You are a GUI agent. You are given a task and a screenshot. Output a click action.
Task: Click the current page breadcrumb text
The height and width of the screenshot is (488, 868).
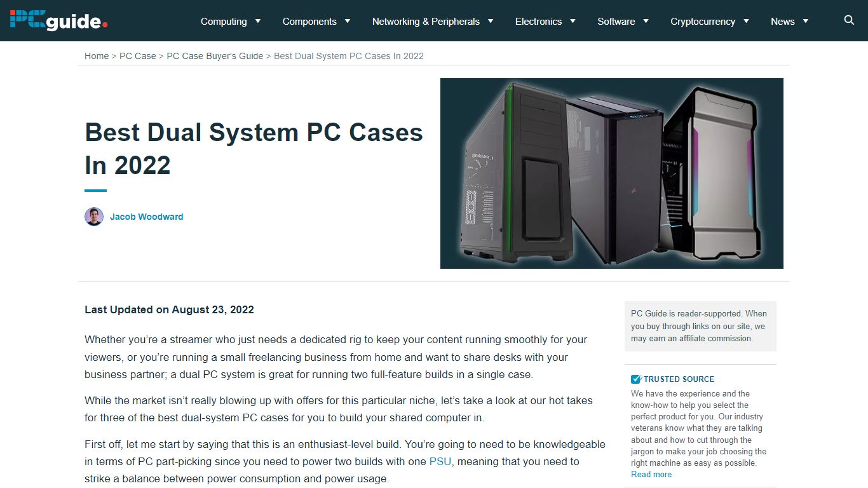[349, 56]
